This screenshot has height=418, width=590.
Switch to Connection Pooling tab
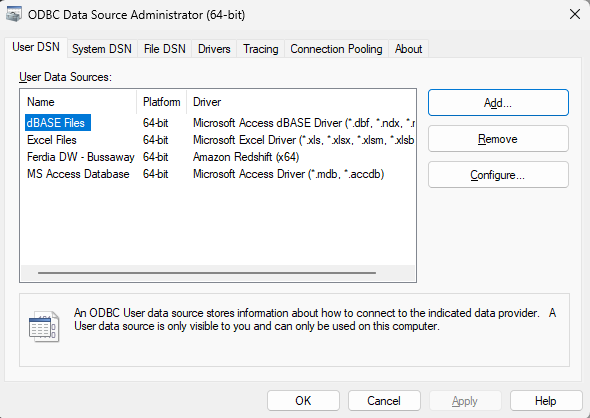coord(336,49)
